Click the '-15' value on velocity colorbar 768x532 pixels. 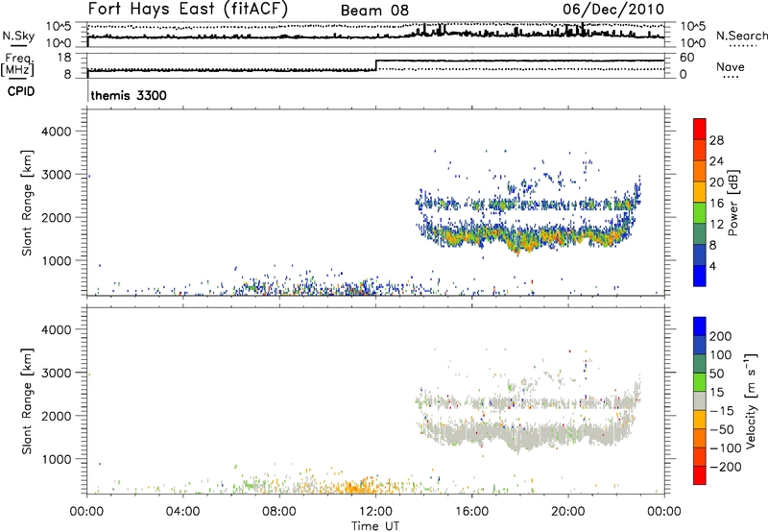click(x=722, y=411)
